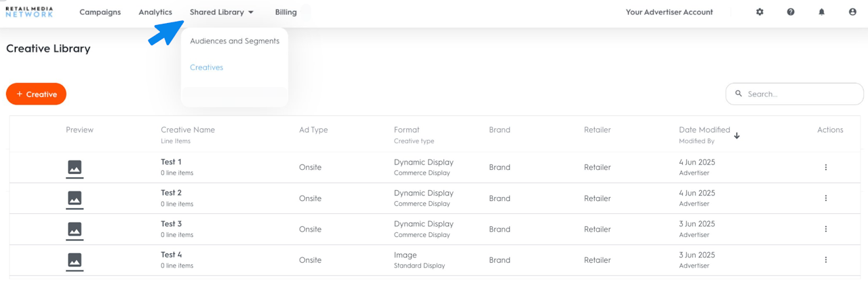Image resolution: width=868 pixels, height=292 pixels.
Task: Open three-dot actions menu for Test 3
Action: pyautogui.click(x=825, y=229)
